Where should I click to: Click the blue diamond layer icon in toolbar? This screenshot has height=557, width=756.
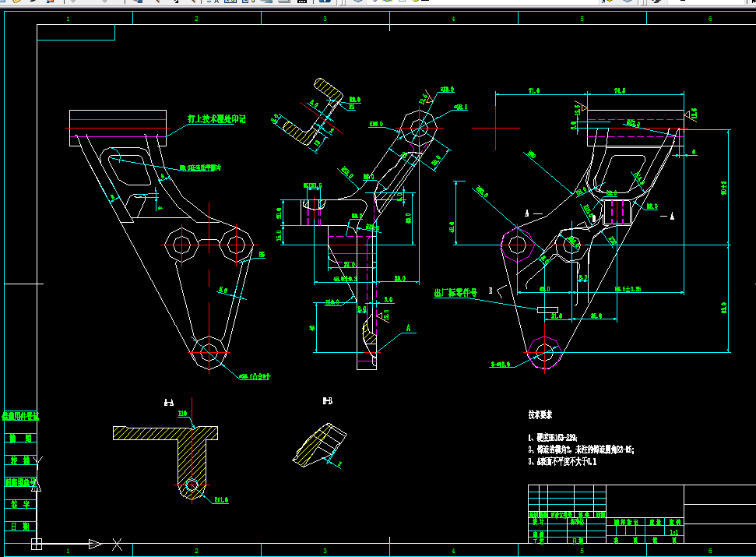tap(358, 3)
